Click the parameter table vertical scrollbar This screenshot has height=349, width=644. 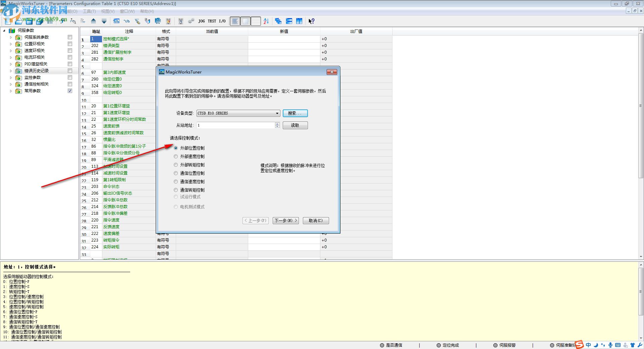tap(641, 106)
